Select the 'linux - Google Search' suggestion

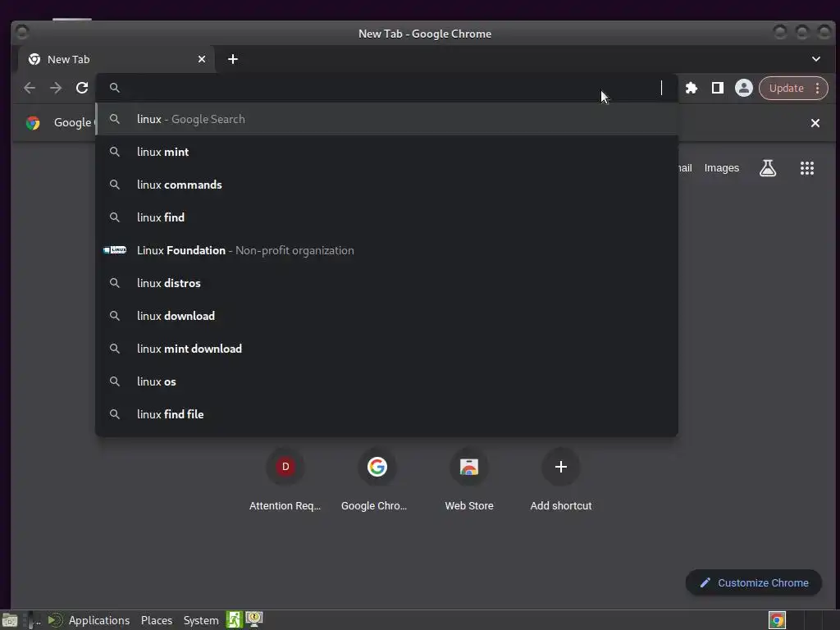[387, 119]
